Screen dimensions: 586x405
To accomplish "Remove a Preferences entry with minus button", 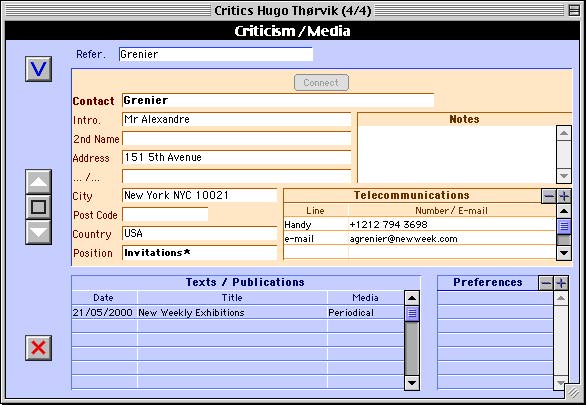I will click(x=546, y=283).
